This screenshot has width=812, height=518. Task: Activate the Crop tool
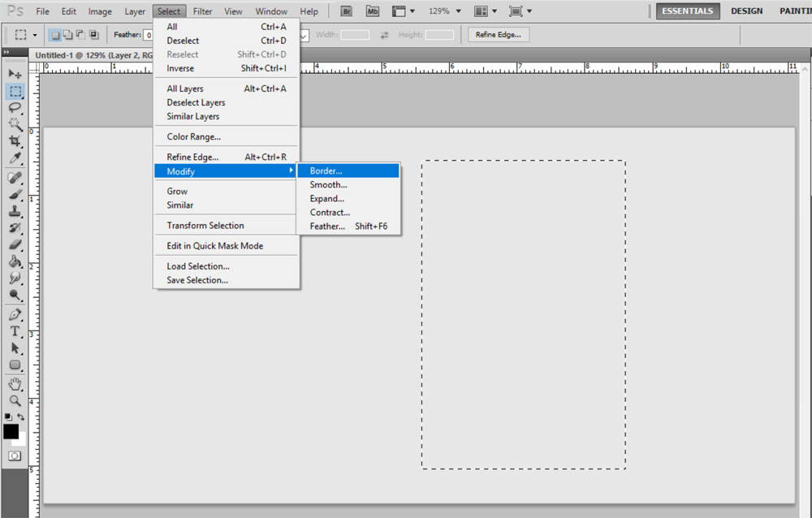pyautogui.click(x=15, y=140)
